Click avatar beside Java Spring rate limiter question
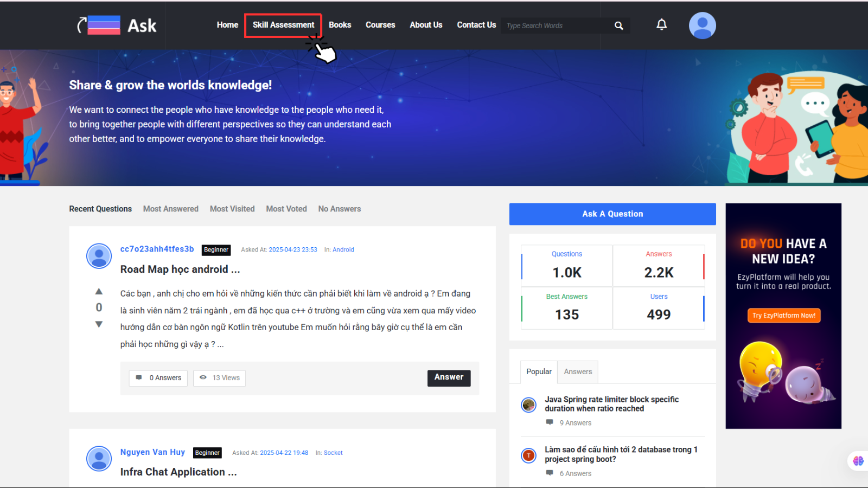 528,404
